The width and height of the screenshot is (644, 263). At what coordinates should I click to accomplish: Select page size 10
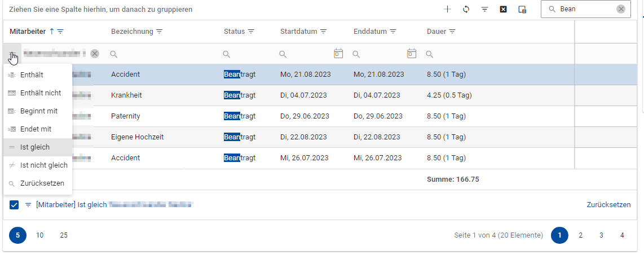click(x=40, y=235)
